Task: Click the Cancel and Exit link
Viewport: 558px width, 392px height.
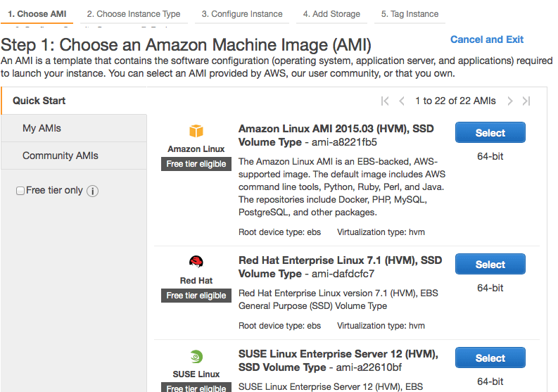Action: coord(487,39)
